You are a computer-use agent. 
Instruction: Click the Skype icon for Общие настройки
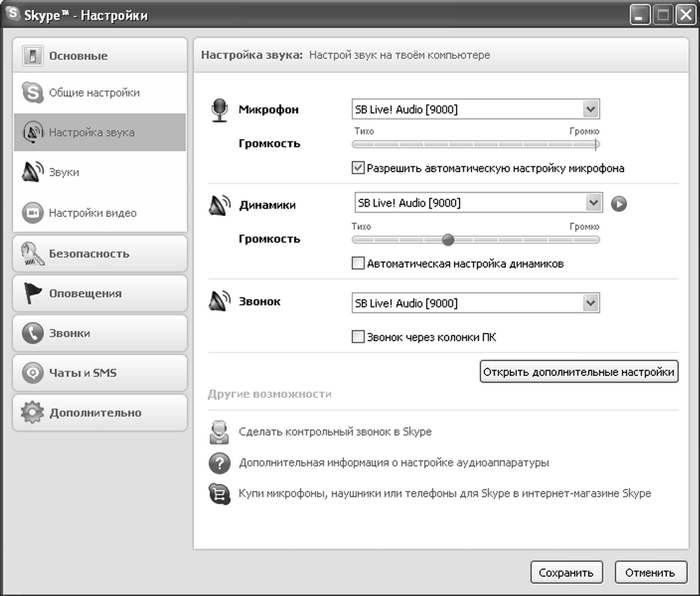click(x=32, y=93)
